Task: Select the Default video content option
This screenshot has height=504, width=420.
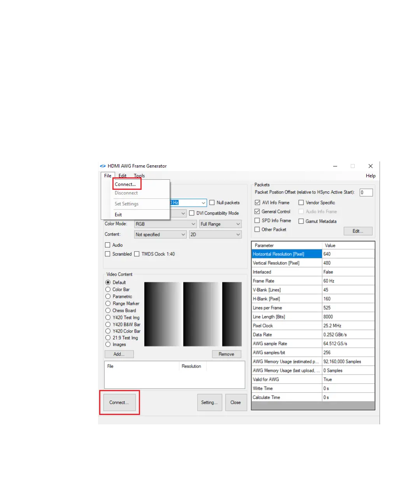Action: 108,282
